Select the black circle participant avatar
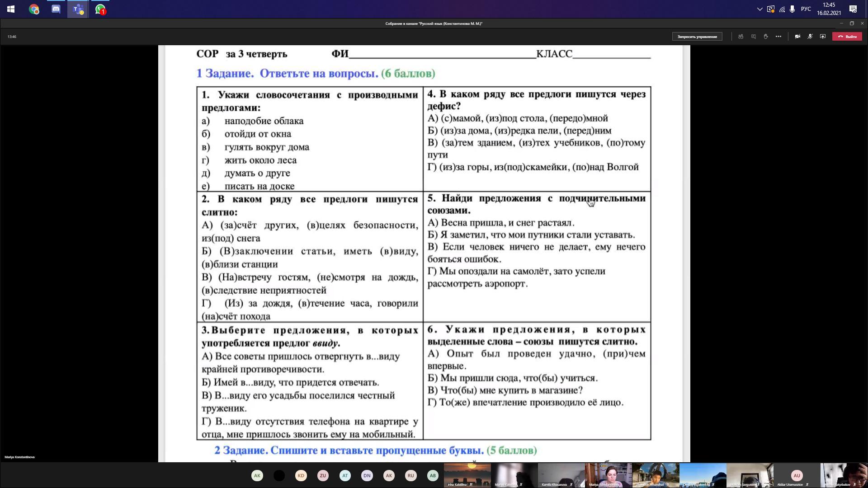 pos(279,475)
